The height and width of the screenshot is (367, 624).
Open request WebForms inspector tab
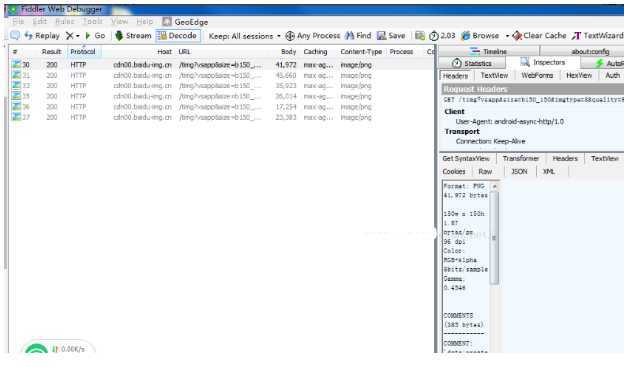click(x=537, y=76)
